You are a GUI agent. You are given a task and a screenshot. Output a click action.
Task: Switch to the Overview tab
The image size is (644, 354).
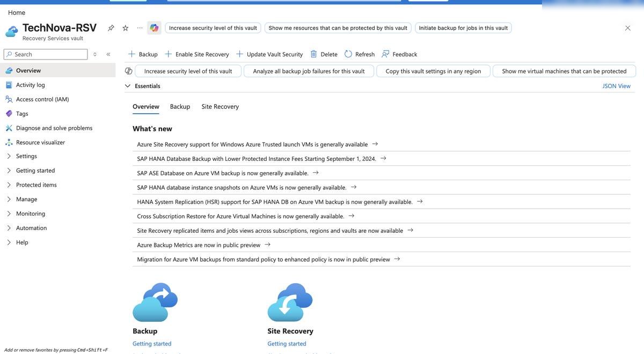(146, 107)
